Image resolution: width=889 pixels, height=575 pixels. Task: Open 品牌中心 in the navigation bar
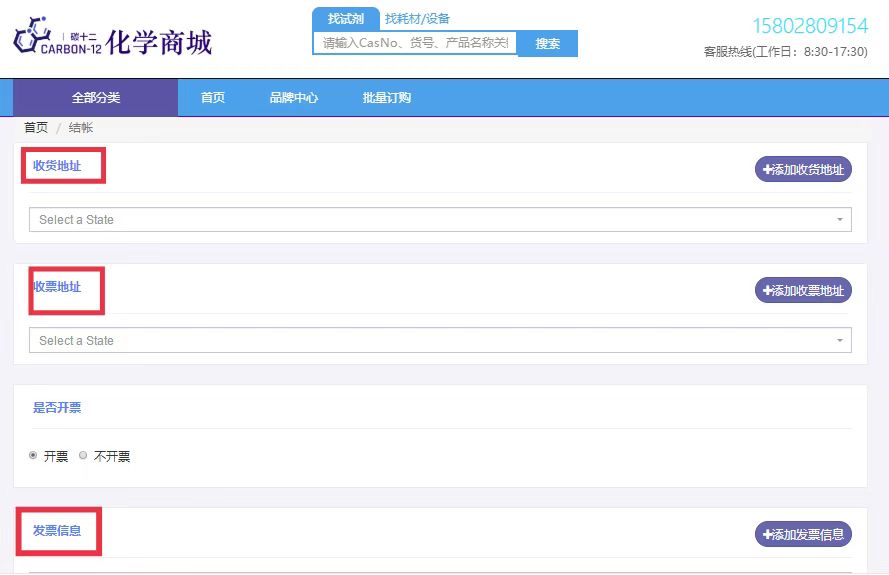click(293, 98)
